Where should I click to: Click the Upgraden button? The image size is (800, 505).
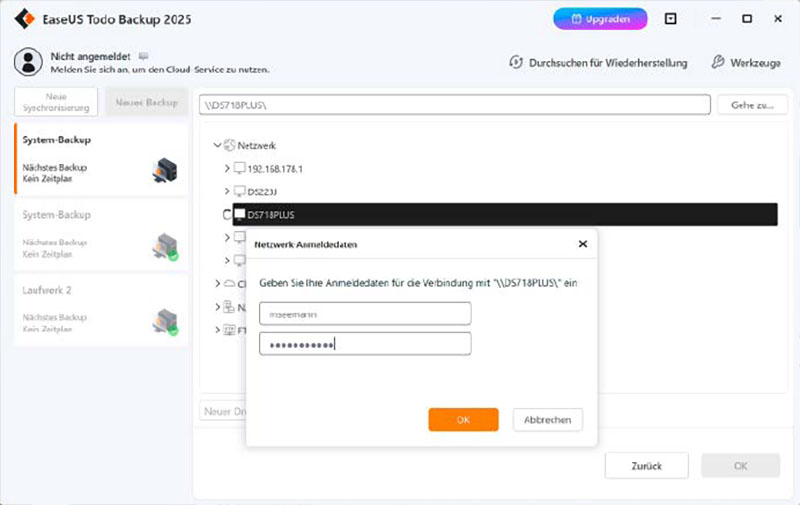tap(600, 19)
